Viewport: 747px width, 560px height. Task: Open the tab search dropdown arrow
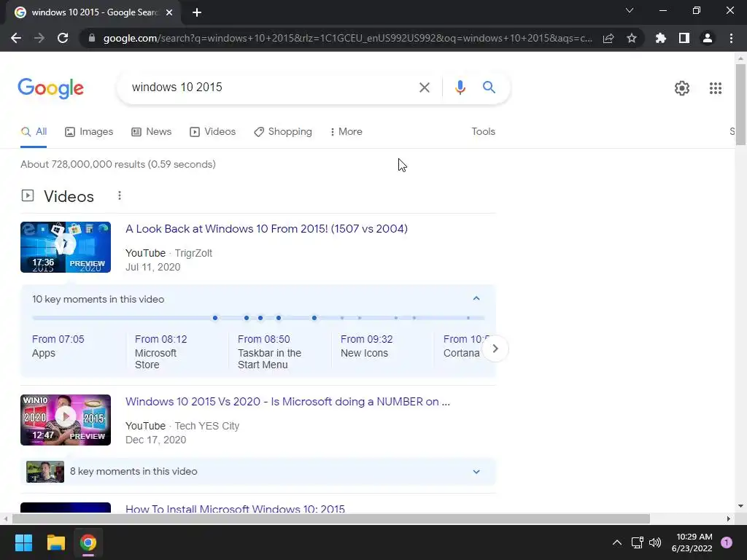(x=630, y=10)
